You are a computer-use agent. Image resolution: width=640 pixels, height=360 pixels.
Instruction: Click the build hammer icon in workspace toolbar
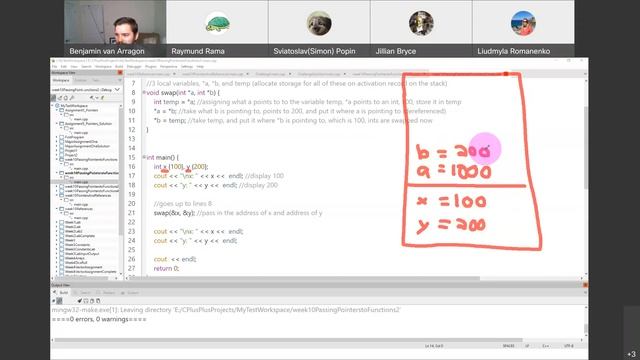tap(92, 98)
